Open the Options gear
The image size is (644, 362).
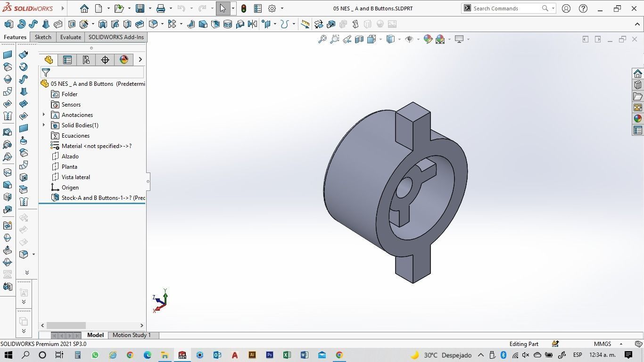[x=272, y=8]
